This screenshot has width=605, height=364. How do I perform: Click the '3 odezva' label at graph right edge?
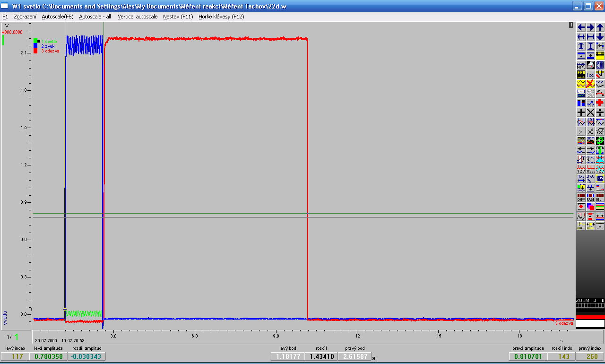pyautogui.click(x=564, y=323)
